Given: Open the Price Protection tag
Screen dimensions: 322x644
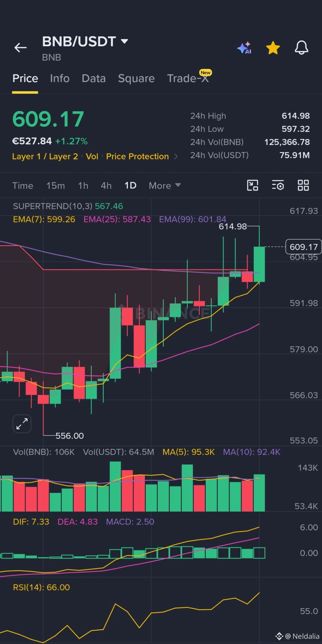Looking at the screenshot, I should pyautogui.click(x=137, y=157).
